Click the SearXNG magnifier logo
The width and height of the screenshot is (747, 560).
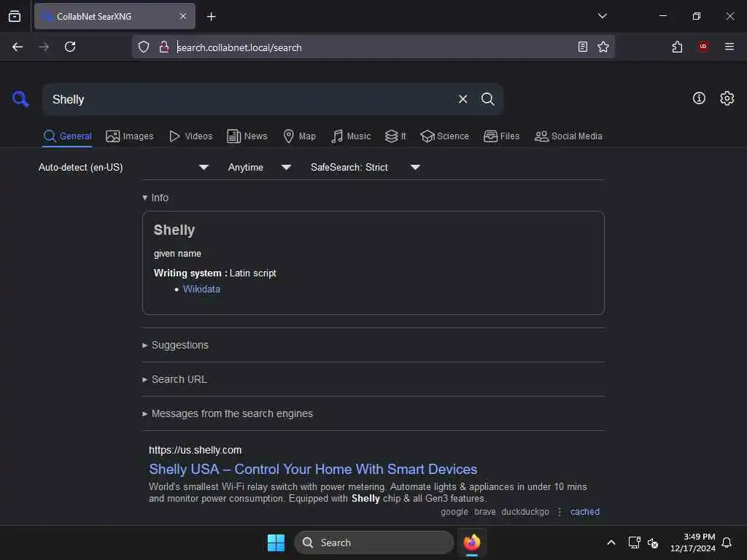click(20, 99)
